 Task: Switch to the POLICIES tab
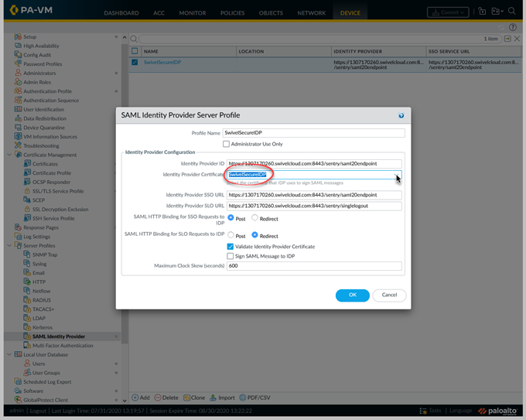tap(232, 13)
